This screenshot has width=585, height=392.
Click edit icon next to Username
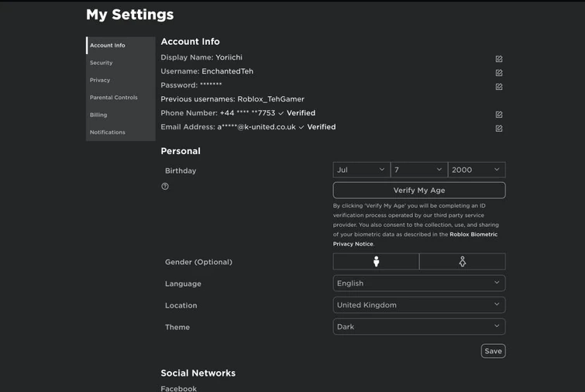coord(499,73)
